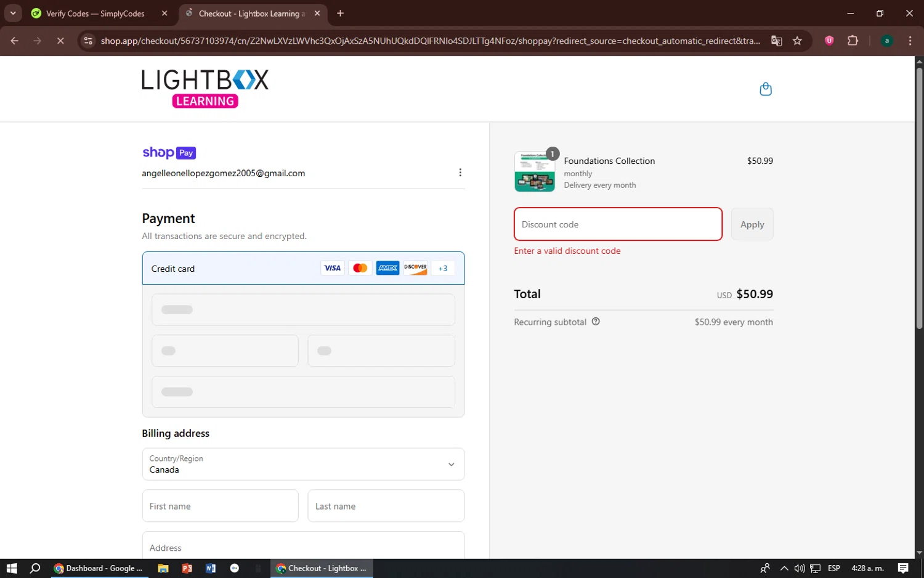
Task: Stop page loading in browser toolbar
Action: [60, 41]
